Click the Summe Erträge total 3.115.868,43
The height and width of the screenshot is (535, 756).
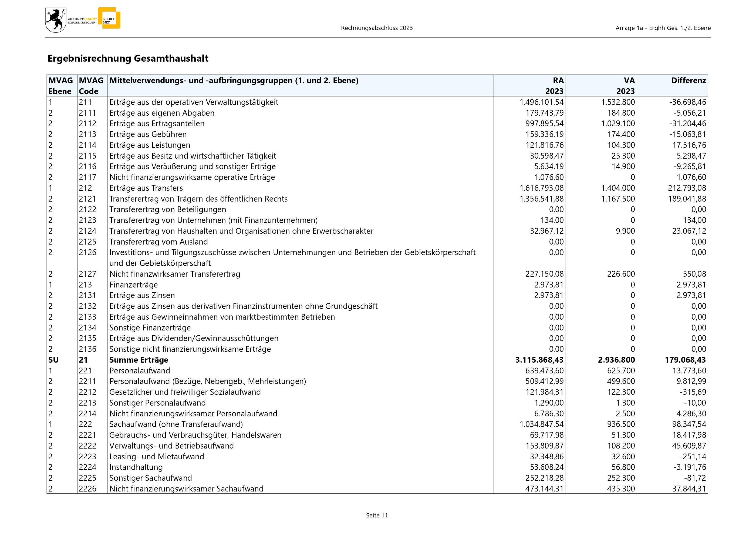[x=539, y=360]
